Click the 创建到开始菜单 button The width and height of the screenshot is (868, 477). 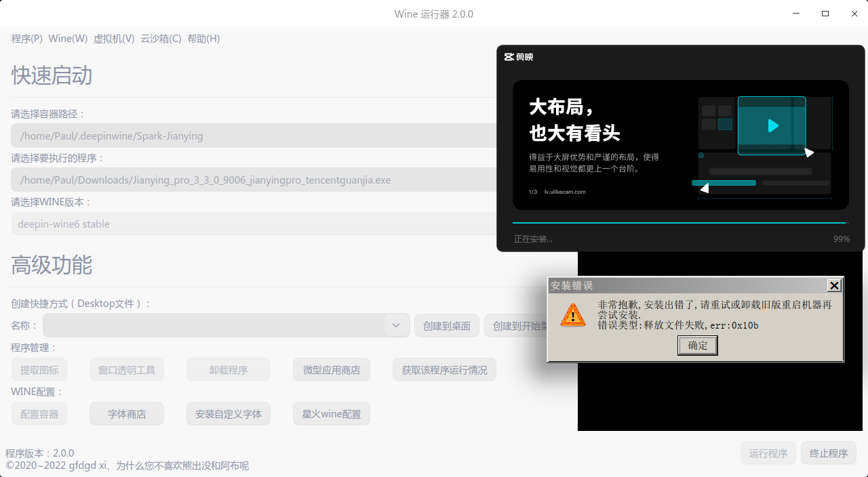tap(516, 326)
